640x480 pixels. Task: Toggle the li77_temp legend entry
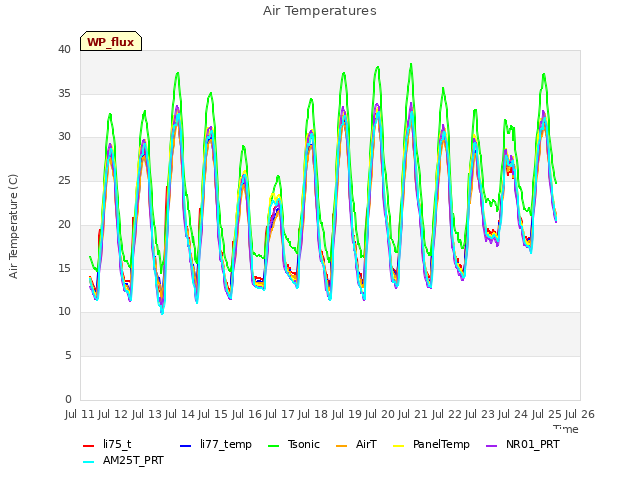point(216,444)
